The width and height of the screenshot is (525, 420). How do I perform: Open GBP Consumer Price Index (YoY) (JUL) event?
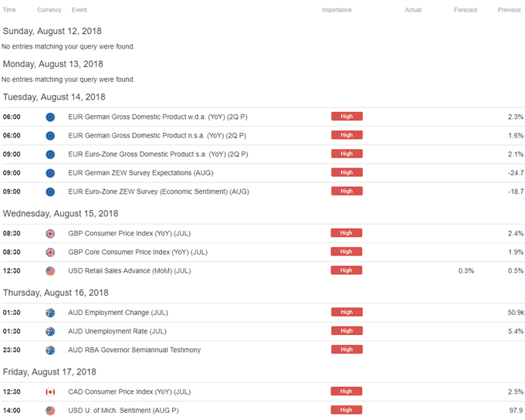pos(130,233)
